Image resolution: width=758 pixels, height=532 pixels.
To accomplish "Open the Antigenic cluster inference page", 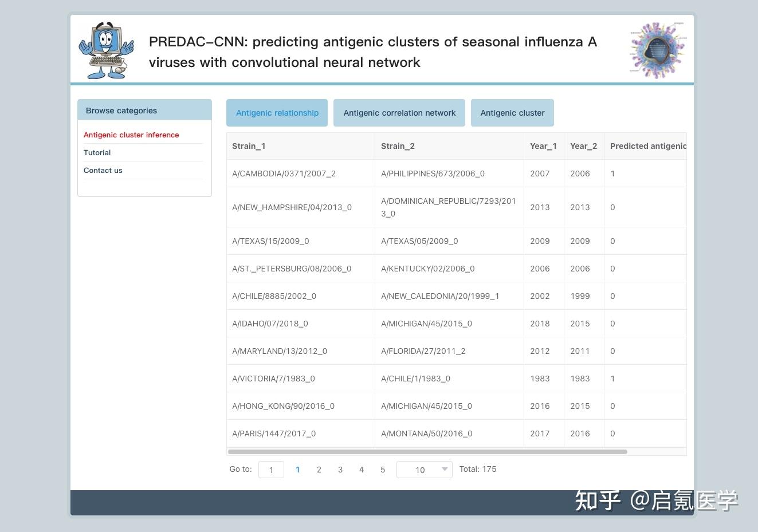I will [131, 135].
